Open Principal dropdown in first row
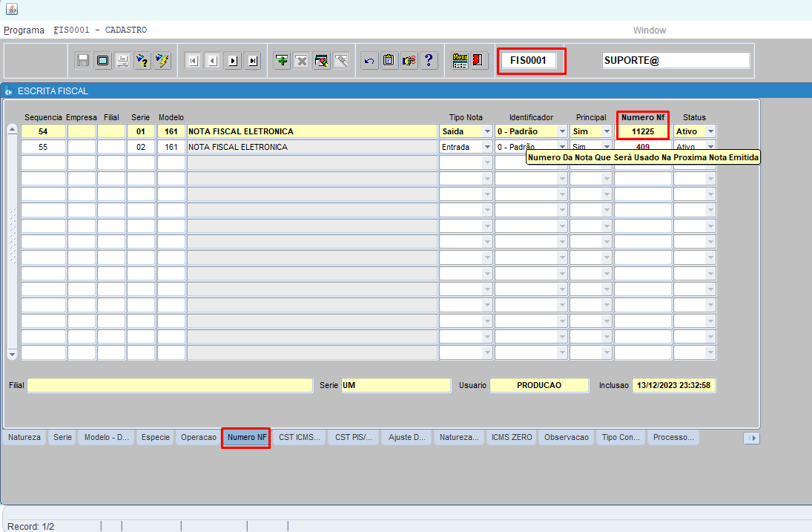The width and height of the screenshot is (812, 532). [607, 131]
